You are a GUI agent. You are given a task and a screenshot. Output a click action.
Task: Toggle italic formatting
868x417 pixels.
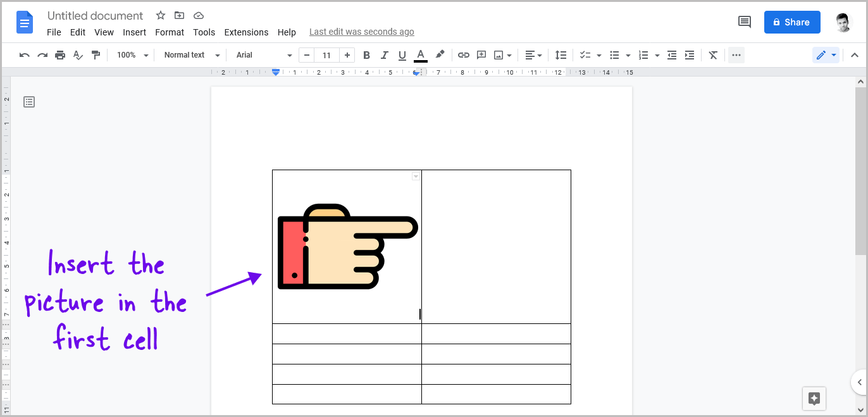click(384, 55)
